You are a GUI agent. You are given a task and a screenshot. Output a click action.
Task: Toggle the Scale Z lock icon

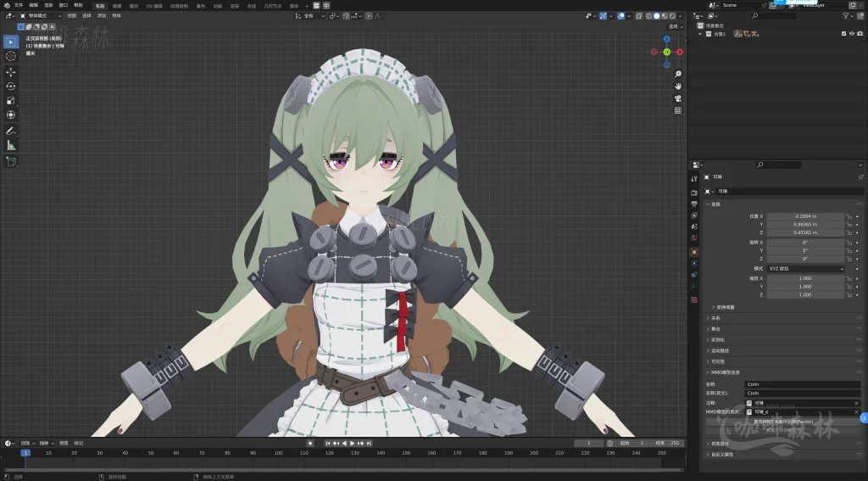(849, 295)
